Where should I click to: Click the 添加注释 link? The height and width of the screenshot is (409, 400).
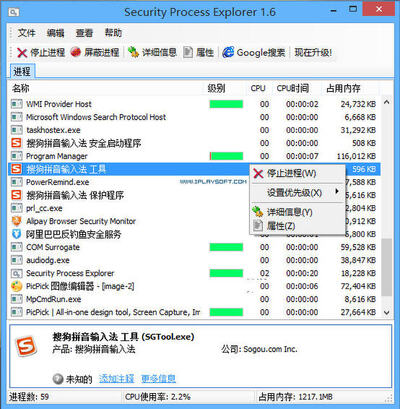[x=116, y=379]
